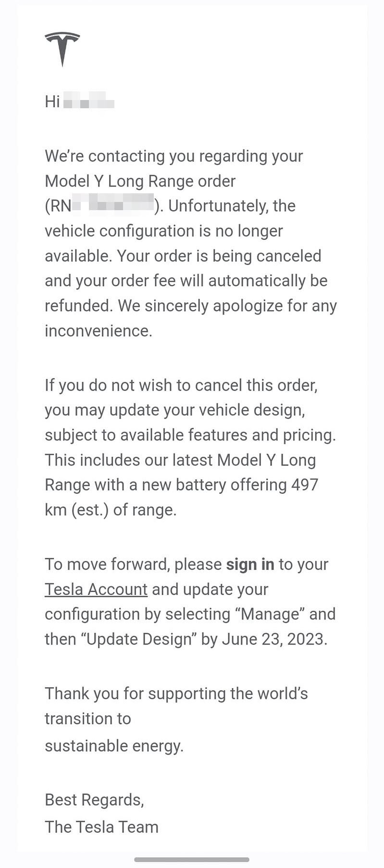Click "The Tesla Team" signature
Screen dimensions: 384x868
tap(101, 827)
